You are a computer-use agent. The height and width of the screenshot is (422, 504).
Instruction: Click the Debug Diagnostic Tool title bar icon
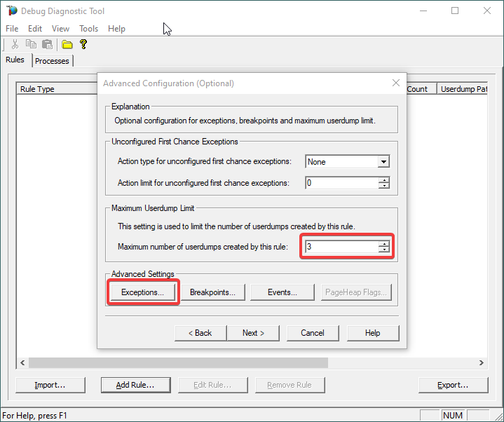11,11
